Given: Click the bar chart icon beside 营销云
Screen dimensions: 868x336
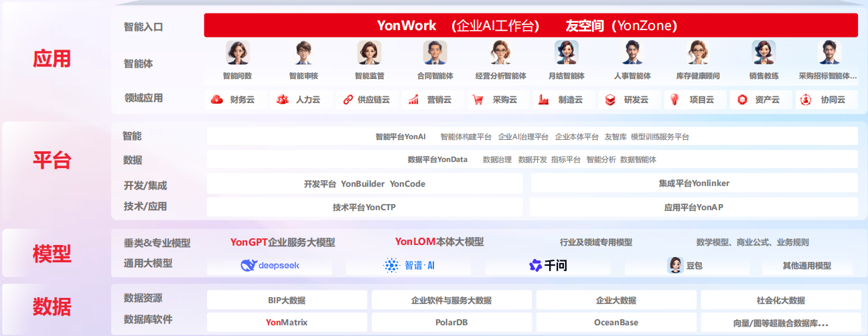Looking at the screenshot, I should [x=414, y=100].
